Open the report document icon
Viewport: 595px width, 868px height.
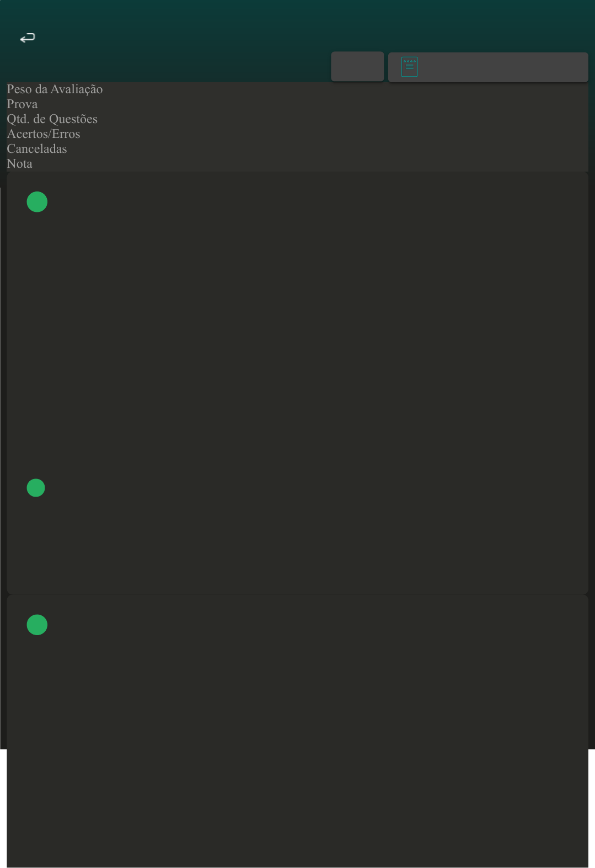(409, 67)
